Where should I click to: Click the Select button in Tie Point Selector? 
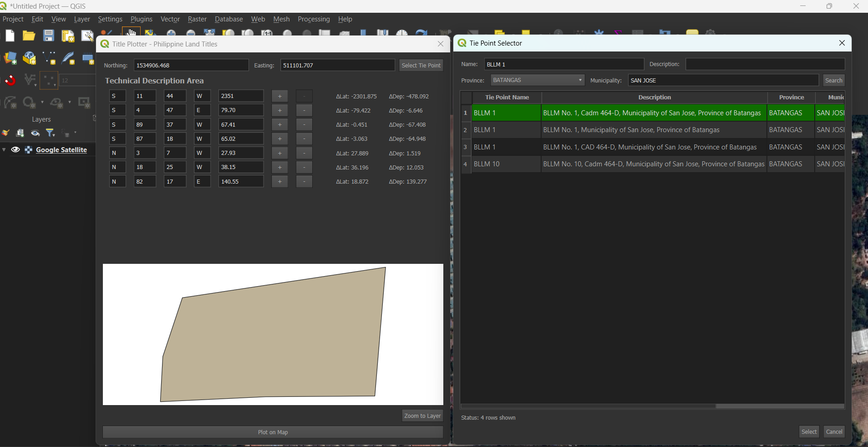[x=809, y=432]
